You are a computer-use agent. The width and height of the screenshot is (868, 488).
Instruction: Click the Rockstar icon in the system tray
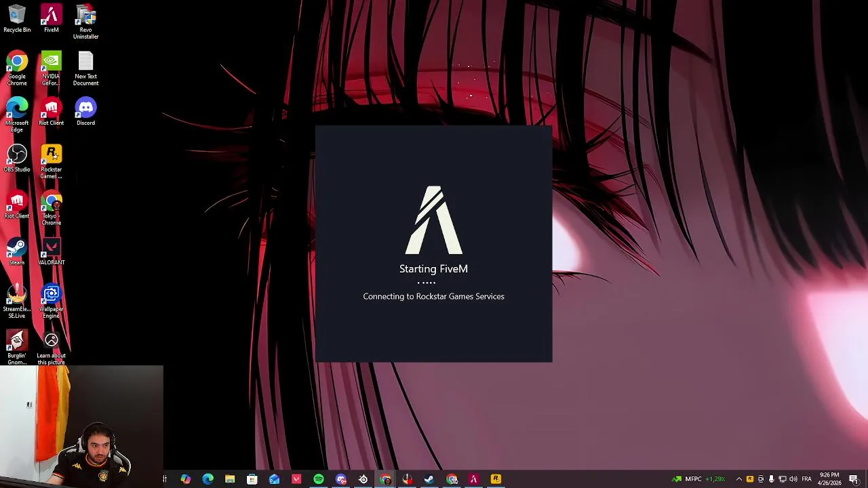tap(749, 479)
